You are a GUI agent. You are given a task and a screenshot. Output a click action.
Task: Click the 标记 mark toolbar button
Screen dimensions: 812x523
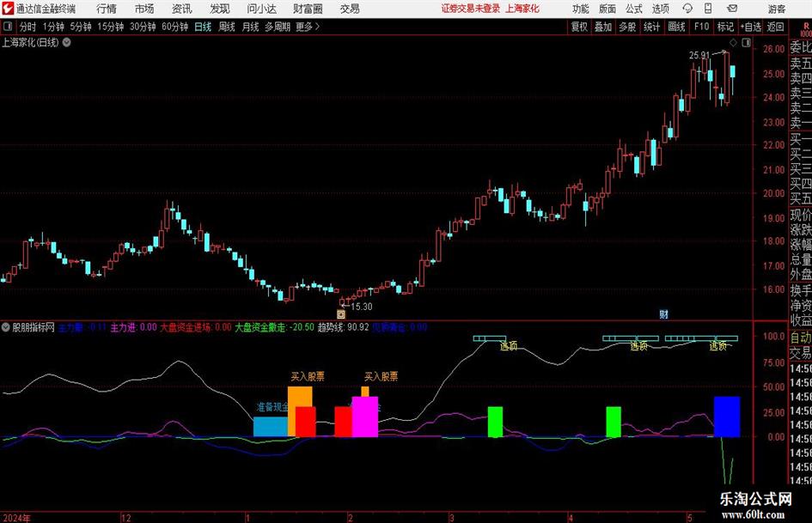tap(725, 27)
